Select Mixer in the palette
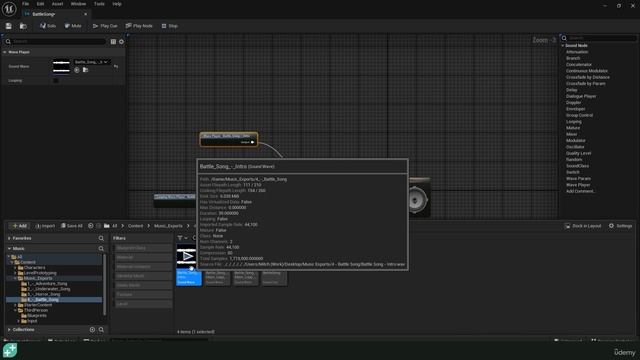This screenshot has height=360, width=640. point(571,134)
